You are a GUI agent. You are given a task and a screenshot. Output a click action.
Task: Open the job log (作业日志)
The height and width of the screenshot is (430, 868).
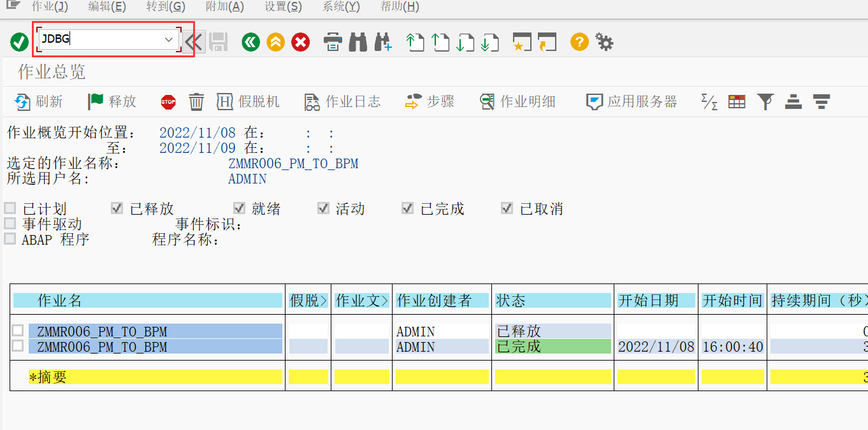[x=342, y=101]
